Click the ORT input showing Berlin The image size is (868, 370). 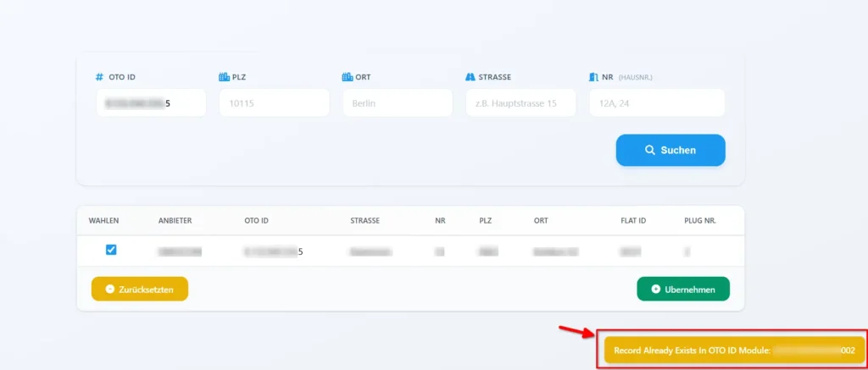398,102
